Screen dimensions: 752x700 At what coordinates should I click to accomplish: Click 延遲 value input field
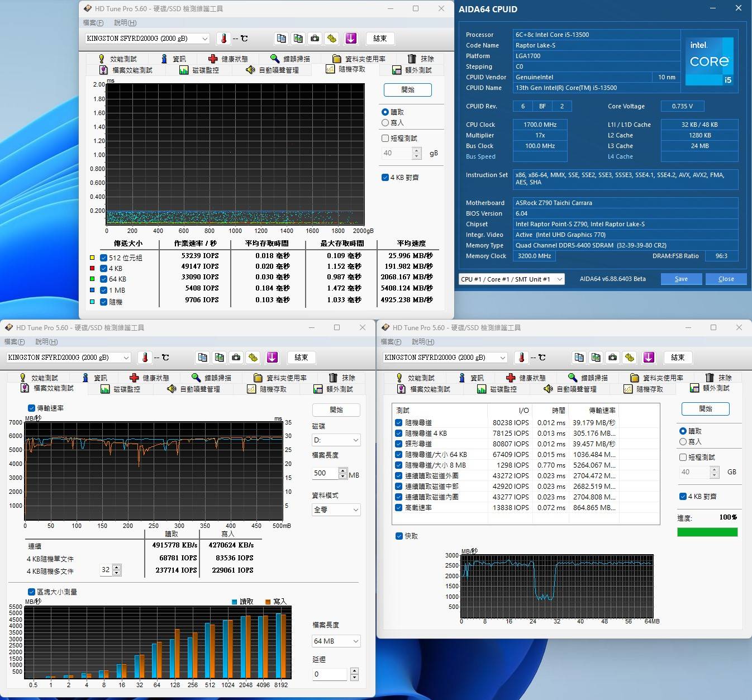330,674
